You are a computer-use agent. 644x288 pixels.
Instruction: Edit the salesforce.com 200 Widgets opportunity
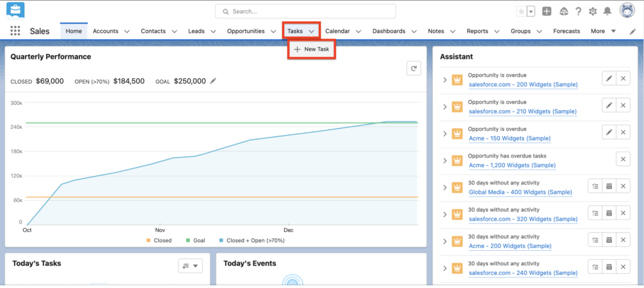click(609, 78)
